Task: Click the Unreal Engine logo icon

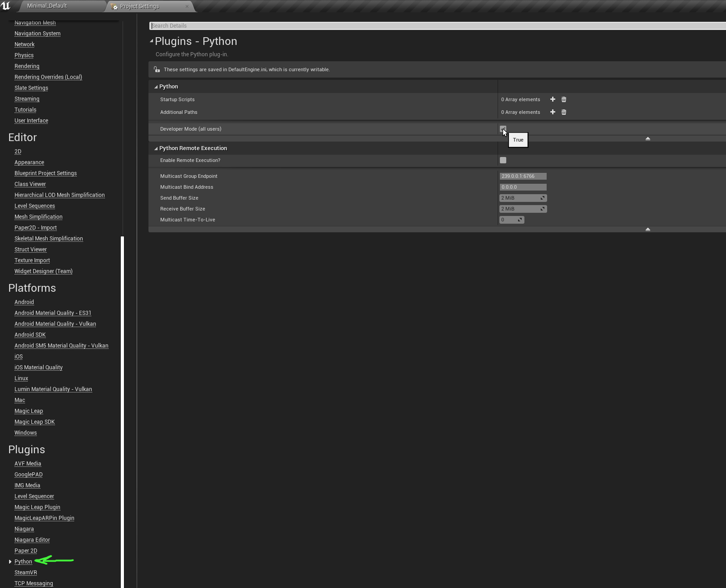Action: (x=6, y=6)
